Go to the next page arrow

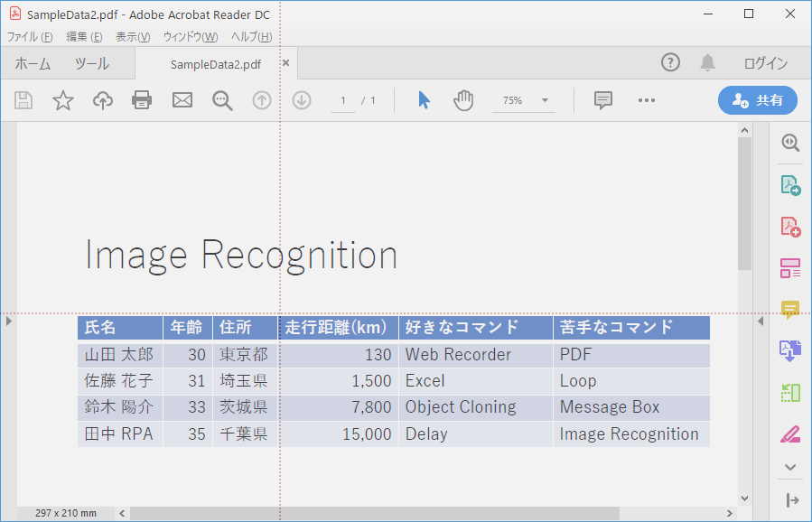pos(302,100)
